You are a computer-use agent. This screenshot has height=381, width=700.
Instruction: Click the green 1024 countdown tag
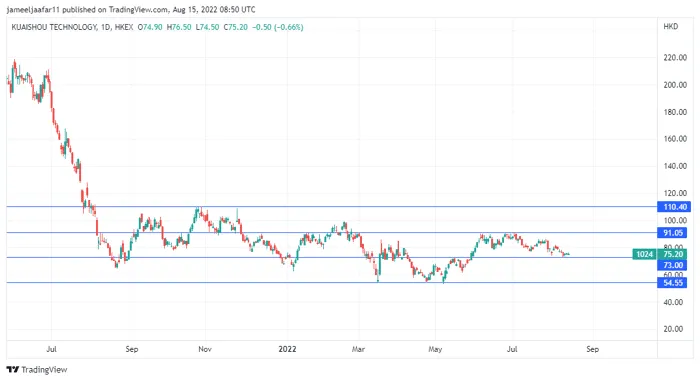645,254
